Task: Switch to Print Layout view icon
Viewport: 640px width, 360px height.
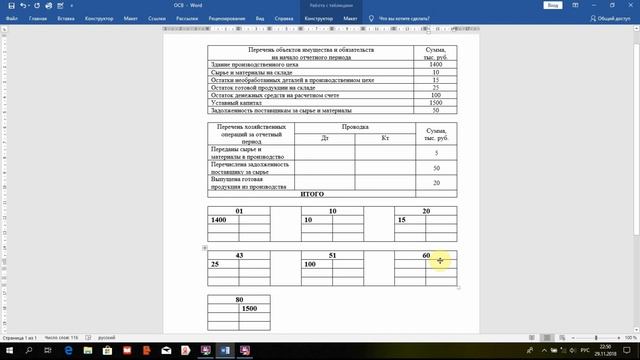Action: tap(547, 338)
